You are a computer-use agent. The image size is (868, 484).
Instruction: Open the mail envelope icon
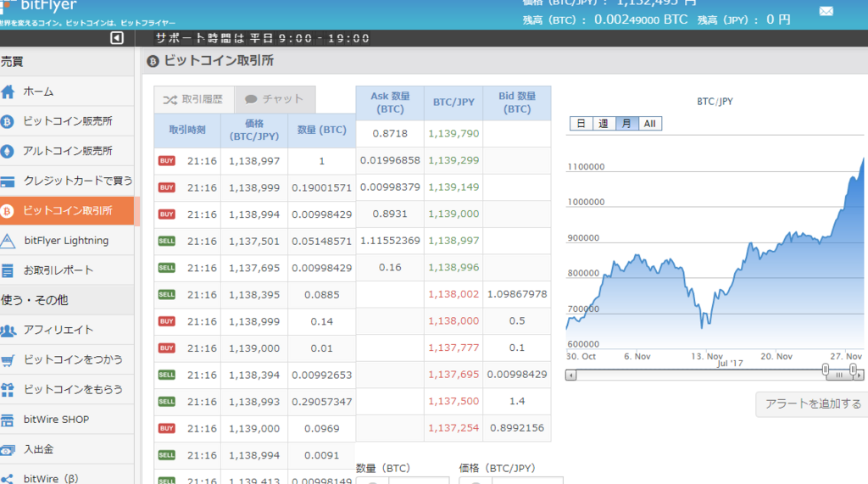pyautogui.click(x=826, y=11)
